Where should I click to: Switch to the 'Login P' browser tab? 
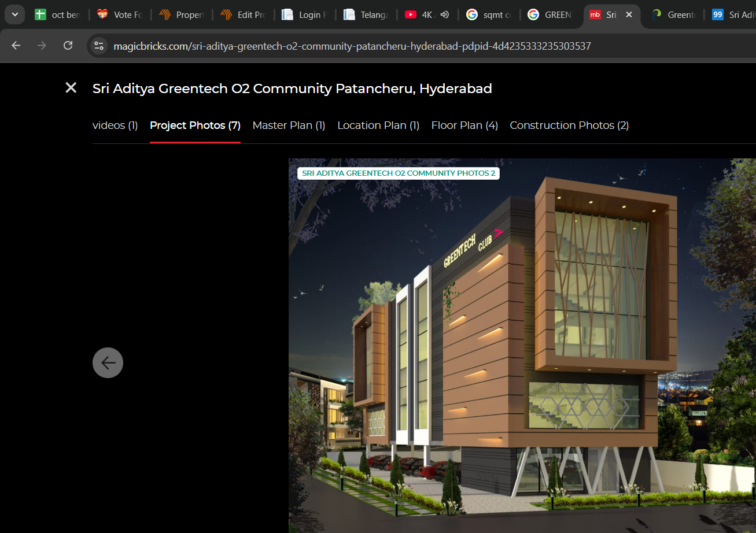point(305,15)
